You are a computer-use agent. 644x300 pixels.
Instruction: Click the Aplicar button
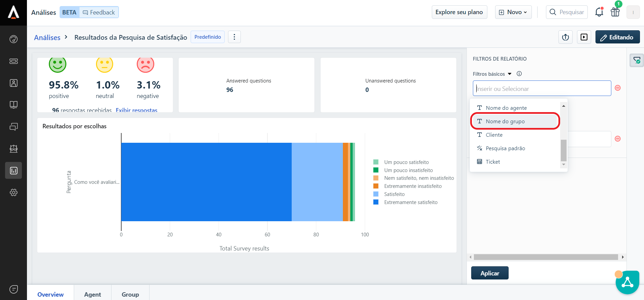click(x=489, y=273)
